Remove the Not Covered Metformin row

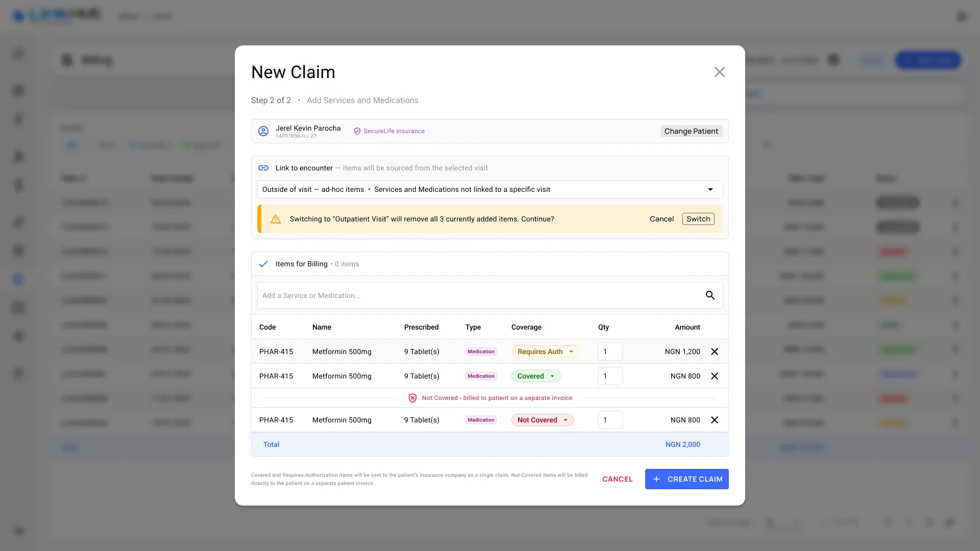tap(715, 420)
